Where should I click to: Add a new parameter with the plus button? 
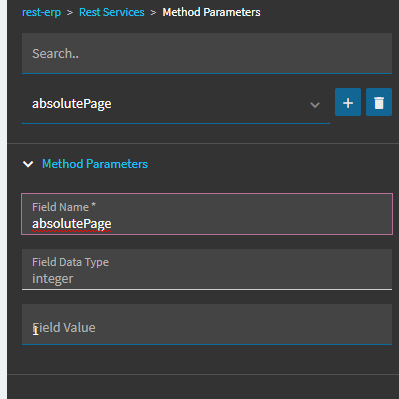click(x=348, y=102)
